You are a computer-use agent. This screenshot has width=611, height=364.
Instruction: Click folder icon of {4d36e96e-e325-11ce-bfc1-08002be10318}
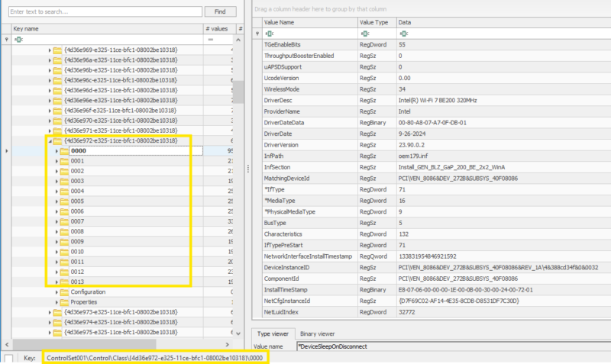click(58, 101)
